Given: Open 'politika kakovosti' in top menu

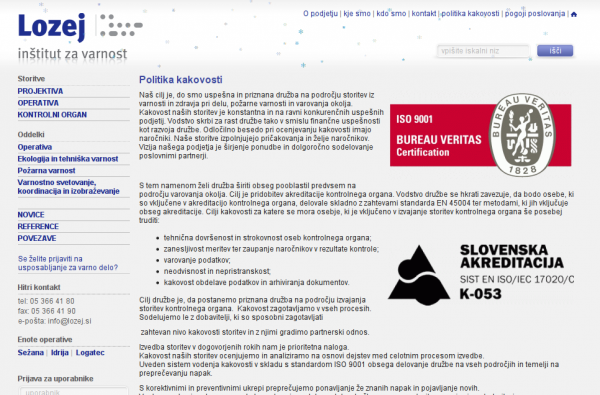Looking at the screenshot, I should [470, 14].
